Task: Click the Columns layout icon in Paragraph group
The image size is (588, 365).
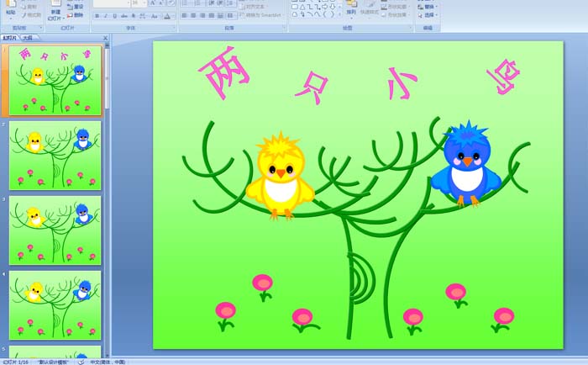Action: [230, 16]
